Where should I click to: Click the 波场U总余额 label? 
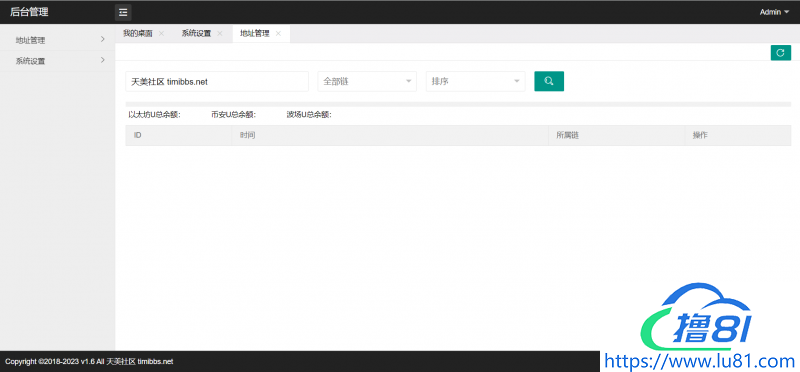pos(309,115)
